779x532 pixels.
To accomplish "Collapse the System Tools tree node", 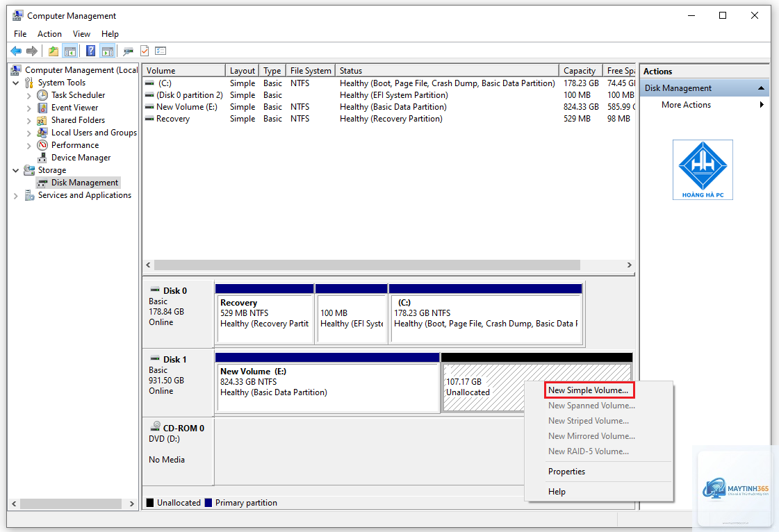I will (16, 83).
